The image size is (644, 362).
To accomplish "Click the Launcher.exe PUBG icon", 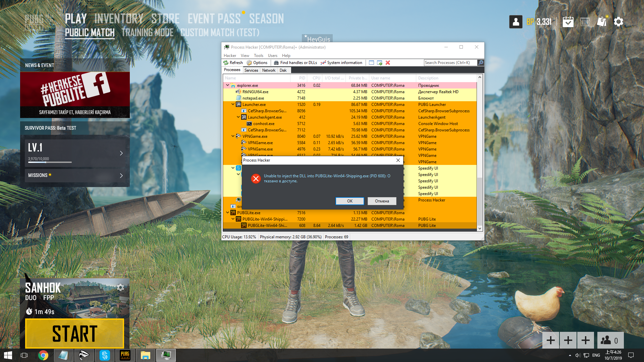I will click(238, 105).
